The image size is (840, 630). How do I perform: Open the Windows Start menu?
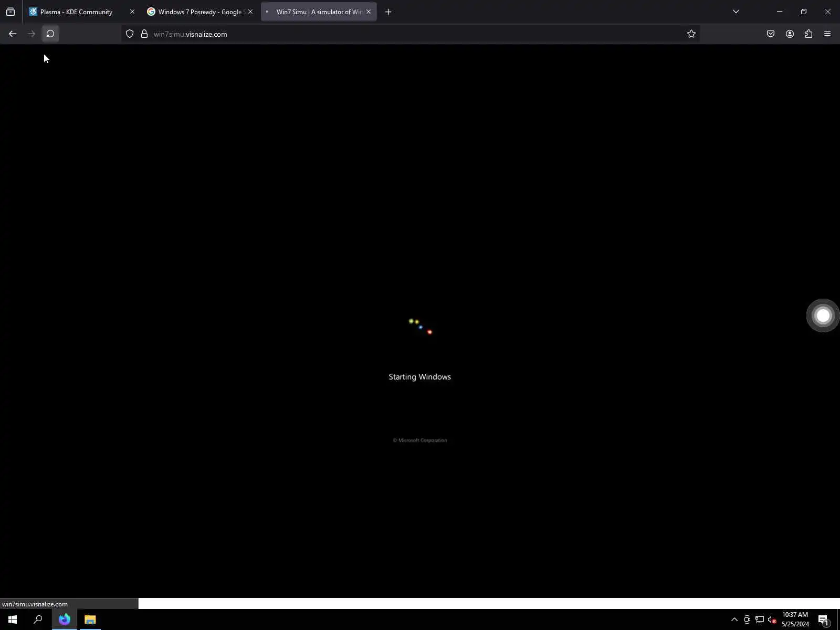tap(13, 619)
